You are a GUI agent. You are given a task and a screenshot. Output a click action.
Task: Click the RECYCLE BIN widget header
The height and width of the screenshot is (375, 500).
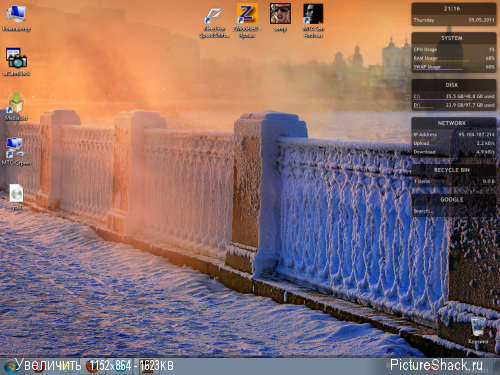[x=452, y=170]
